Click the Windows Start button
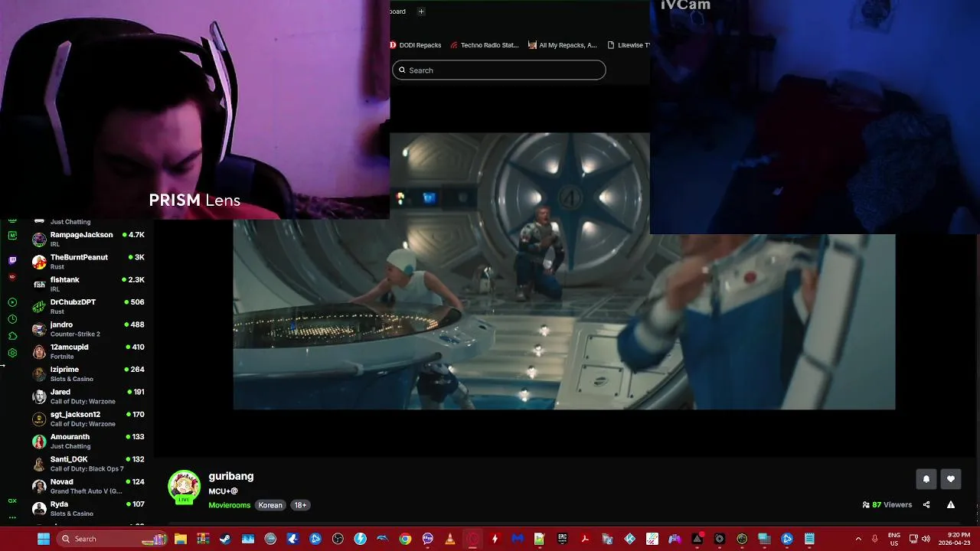 pyautogui.click(x=44, y=539)
